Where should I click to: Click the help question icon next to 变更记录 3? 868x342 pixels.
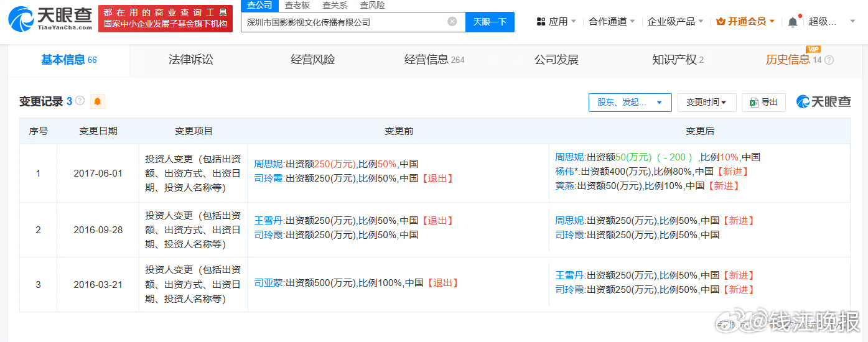[x=80, y=101]
